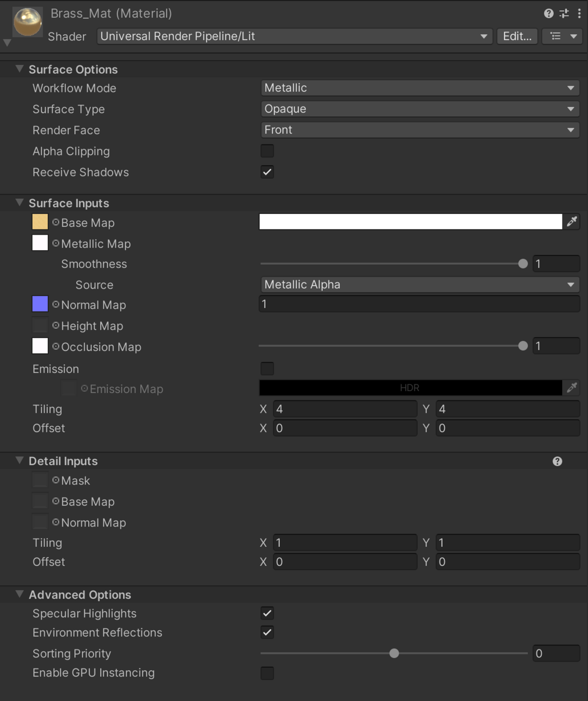
Task: Toggle the Emission checkbox
Action: pyautogui.click(x=267, y=369)
